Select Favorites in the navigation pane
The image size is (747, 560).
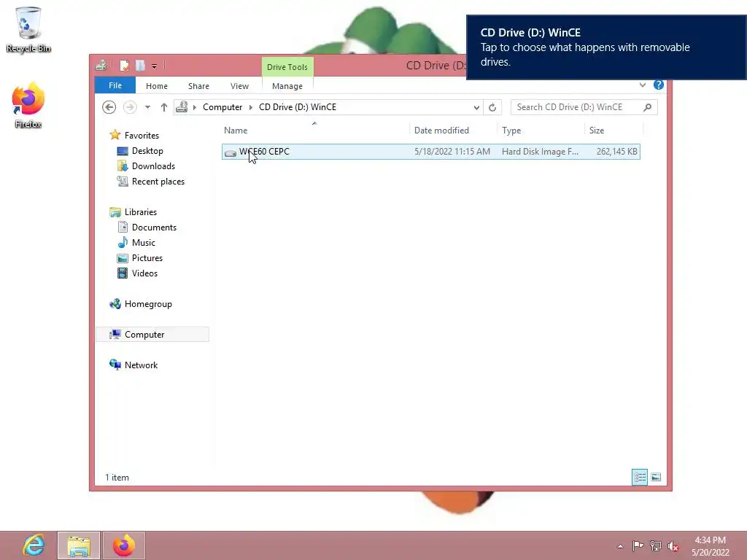[142, 136]
